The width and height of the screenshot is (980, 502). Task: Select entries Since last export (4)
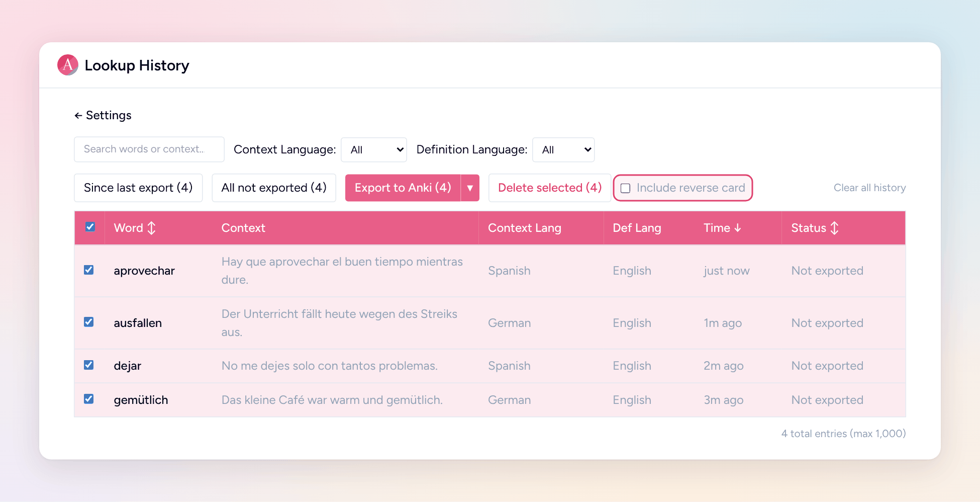138,188
